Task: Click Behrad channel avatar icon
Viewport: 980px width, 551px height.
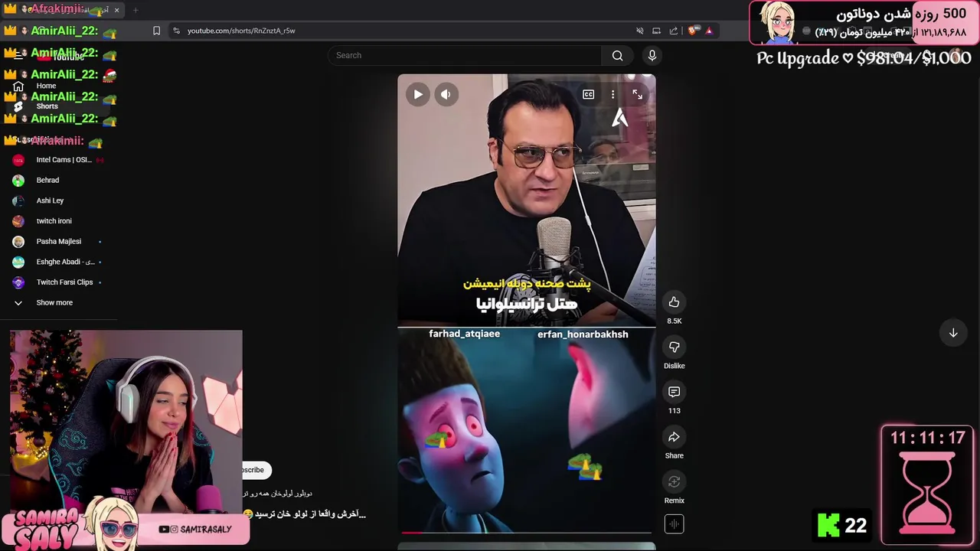Action: pyautogui.click(x=18, y=181)
